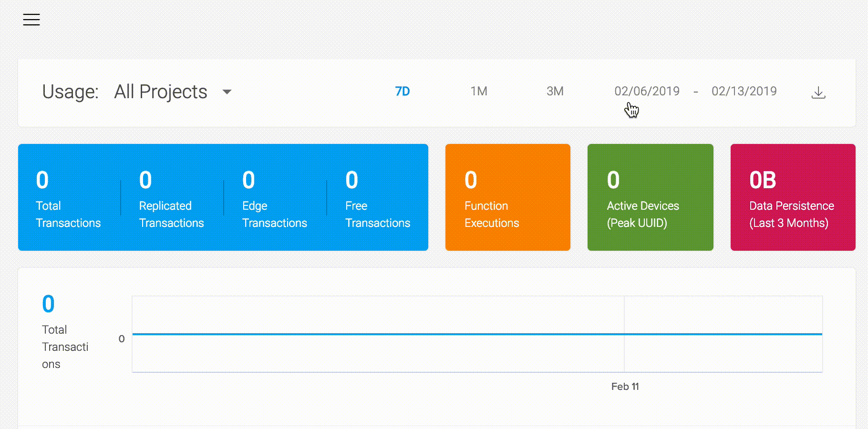
Task: Open the Data Persistence card
Action: click(792, 198)
